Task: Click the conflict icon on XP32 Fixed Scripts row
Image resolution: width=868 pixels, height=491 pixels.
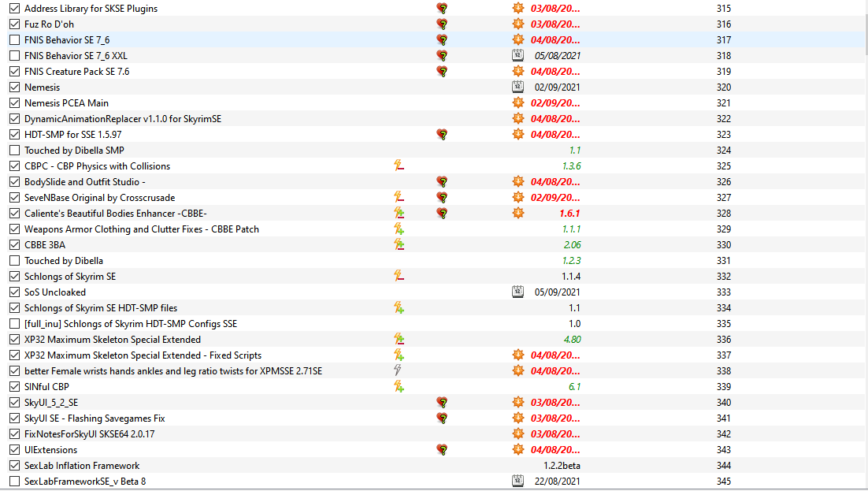Action: pyautogui.click(x=399, y=355)
